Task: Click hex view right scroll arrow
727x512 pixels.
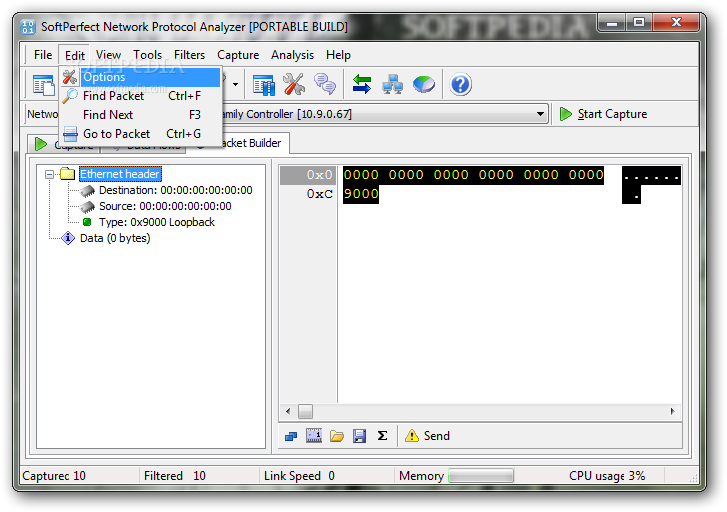Action: point(673,411)
